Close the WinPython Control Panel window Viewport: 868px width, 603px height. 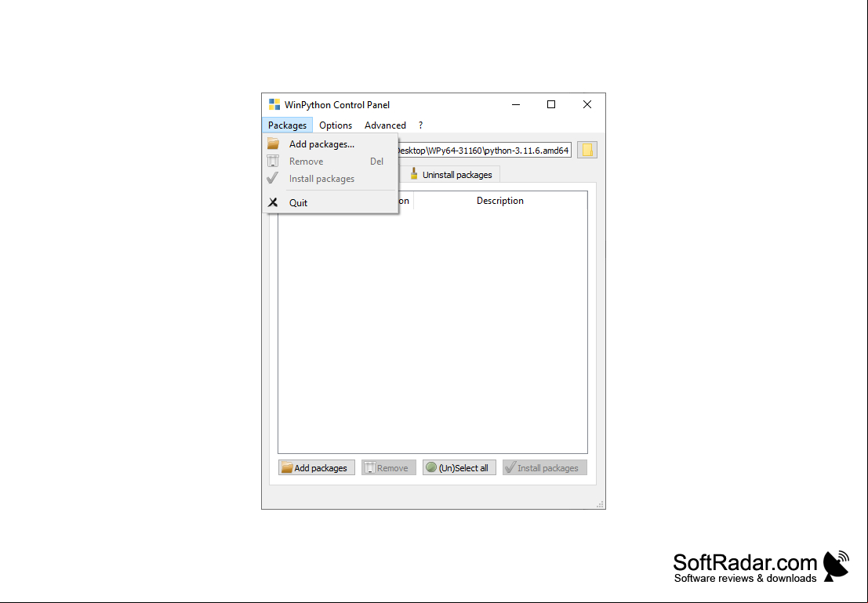point(587,104)
